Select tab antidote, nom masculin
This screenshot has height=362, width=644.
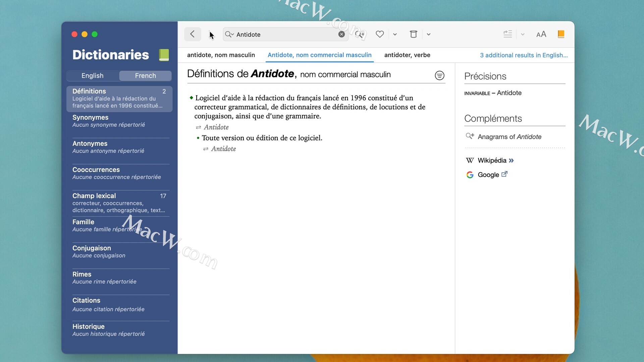(221, 55)
